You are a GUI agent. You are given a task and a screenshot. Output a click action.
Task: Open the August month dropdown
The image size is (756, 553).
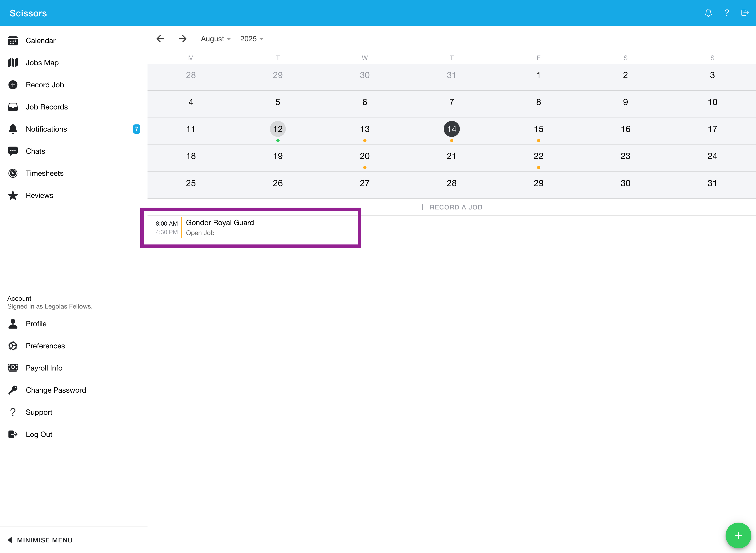(216, 39)
